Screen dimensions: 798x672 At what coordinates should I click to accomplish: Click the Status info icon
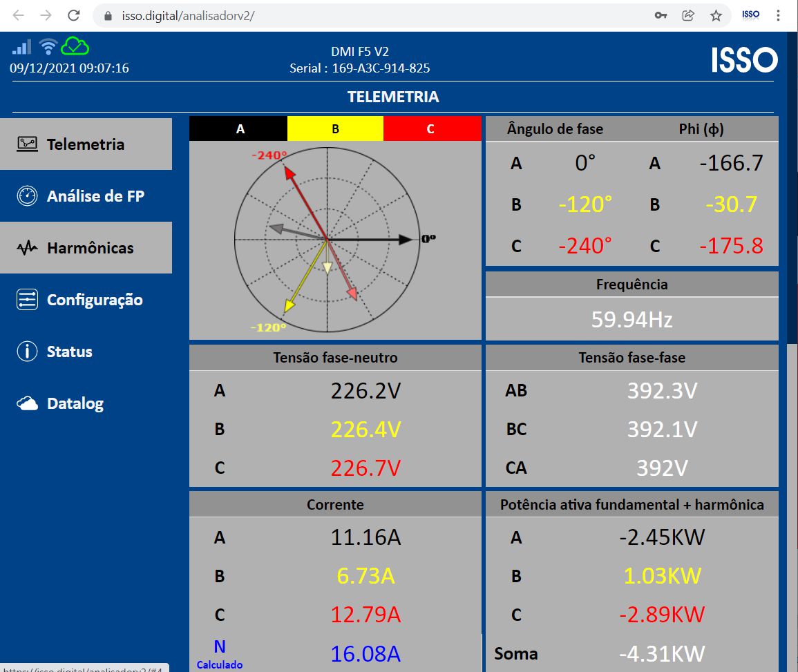click(27, 351)
